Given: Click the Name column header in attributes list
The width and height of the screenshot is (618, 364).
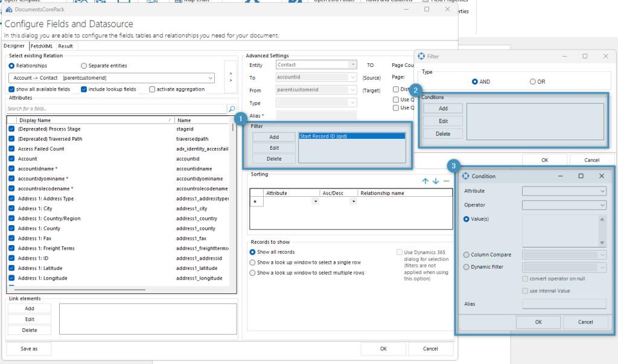Looking at the screenshot, I should [202, 120].
